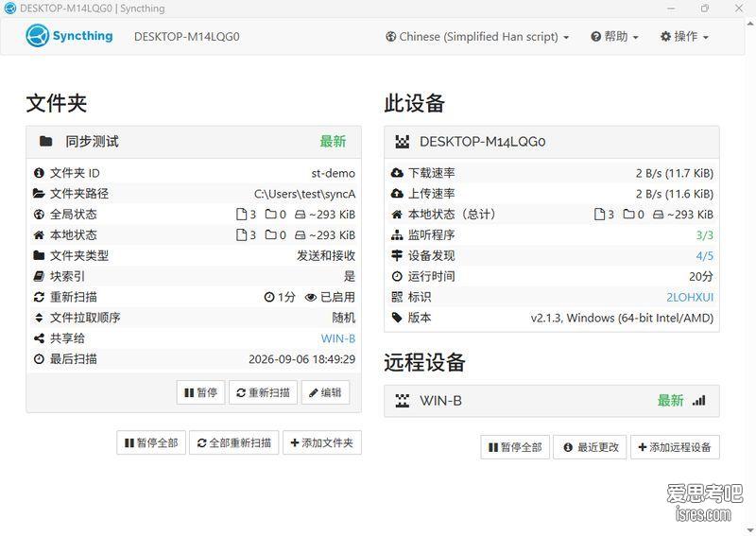Click 暂停全部 under remote devices

(x=515, y=447)
